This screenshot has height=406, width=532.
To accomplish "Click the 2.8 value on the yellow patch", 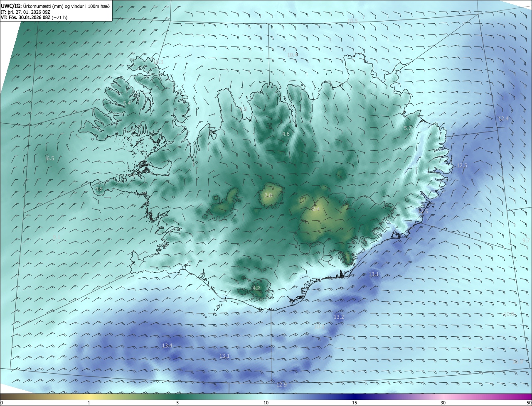I will (x=268, y=195).
